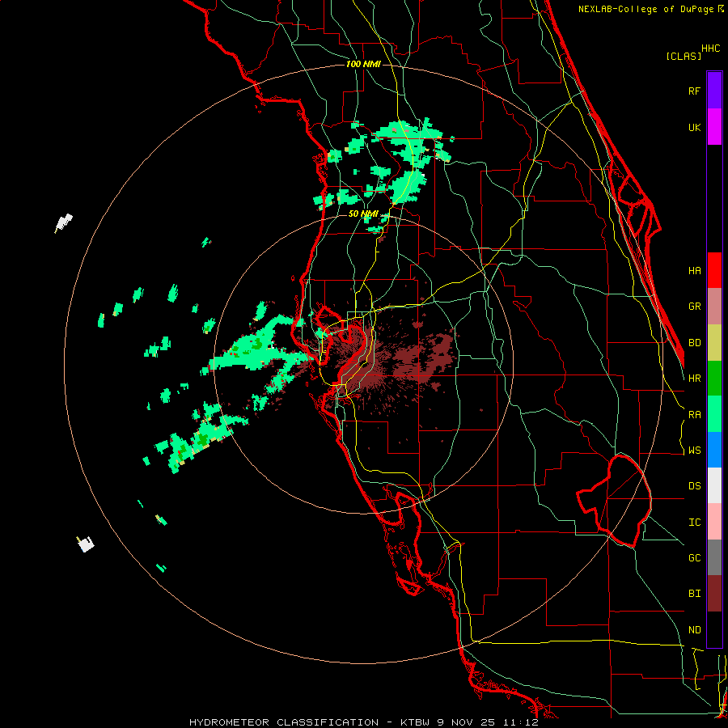Click the RF purple legend swatch
The width and height of the screenshot is (728, 728).
click(x=714, y=91)
